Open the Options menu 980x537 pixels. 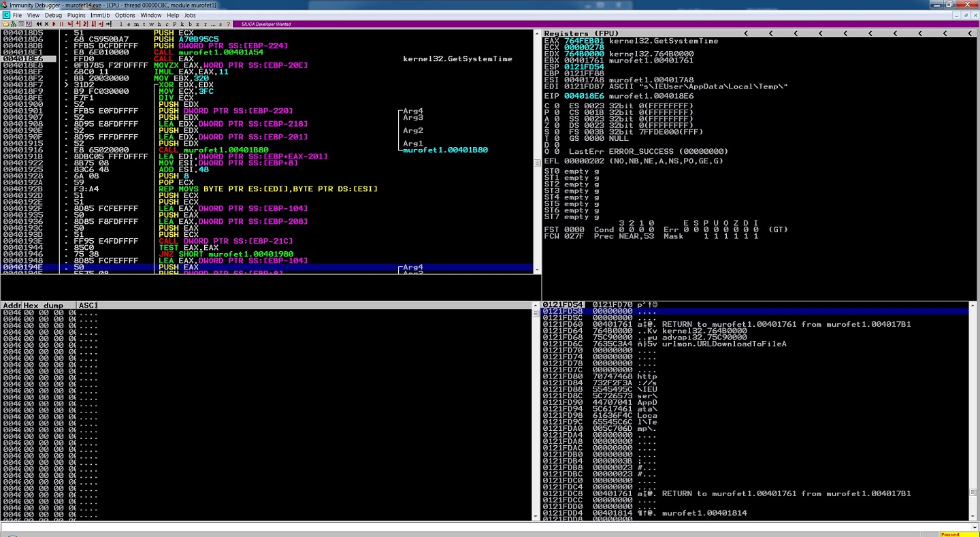click(125, 15)
